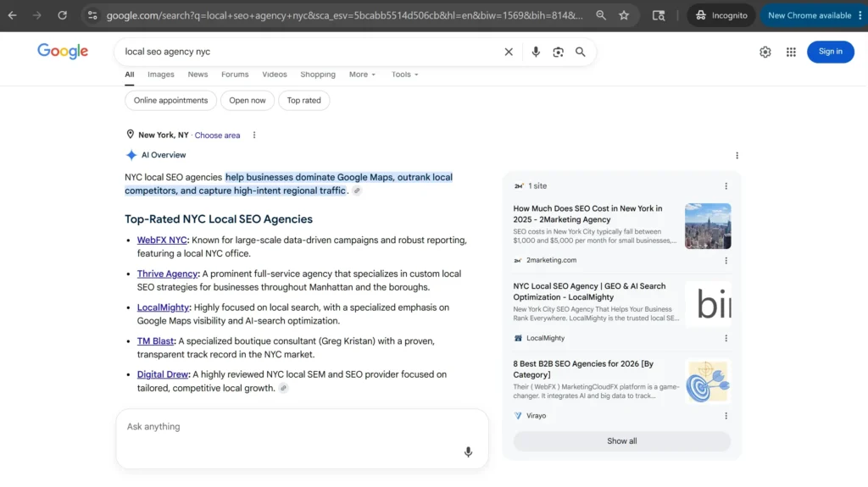Click the search query input field
The width and height of the screenshot is (868, 487).
310,52
